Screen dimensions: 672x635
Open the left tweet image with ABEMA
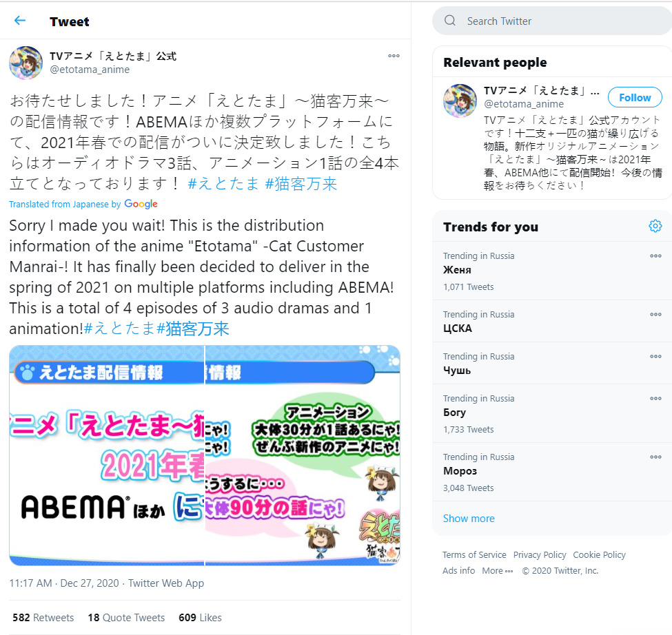[107, 456]
